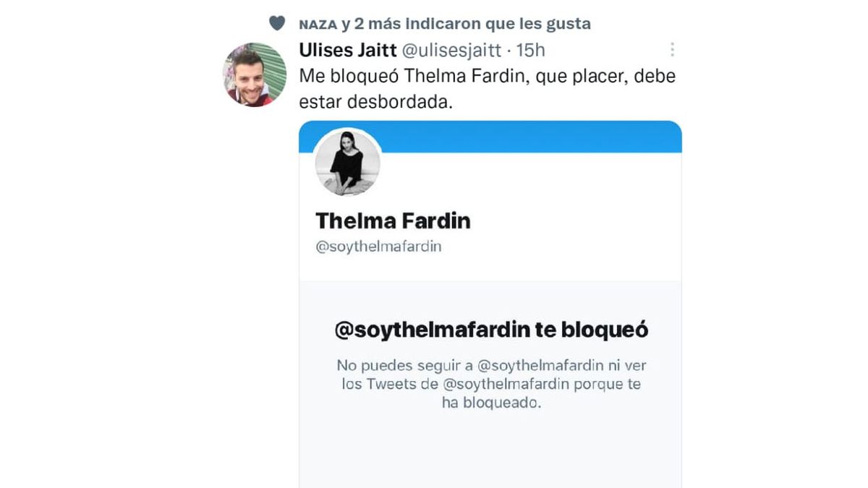Click the Ulises Jaitt display name
The image size is (868, 488).
pyautogui.click(x=346, y=50)
